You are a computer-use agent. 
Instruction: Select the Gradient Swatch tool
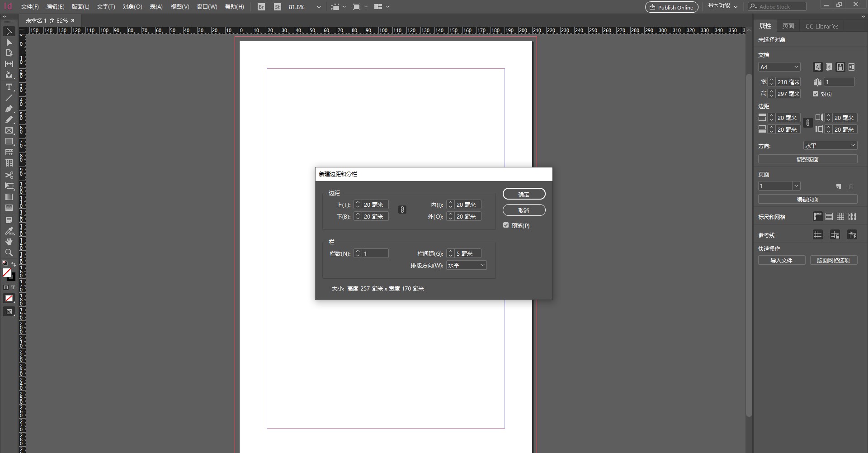point(9,197)
